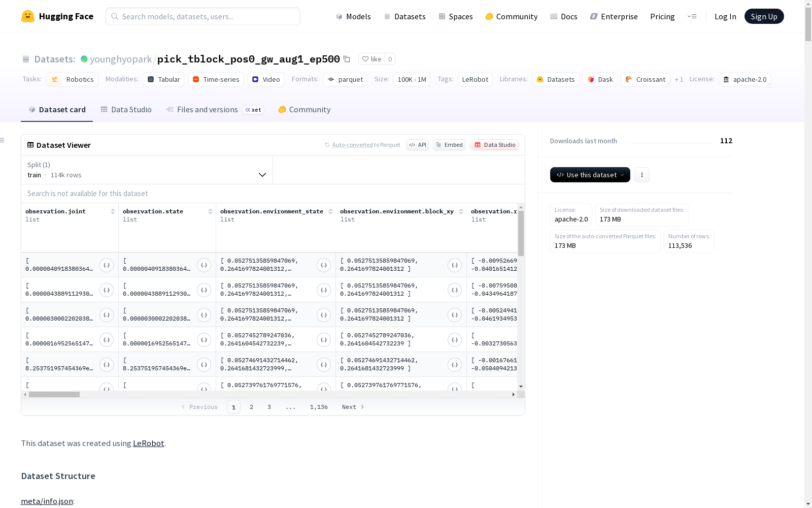Open Datasets in the top navigation

[x=404, y=16]
